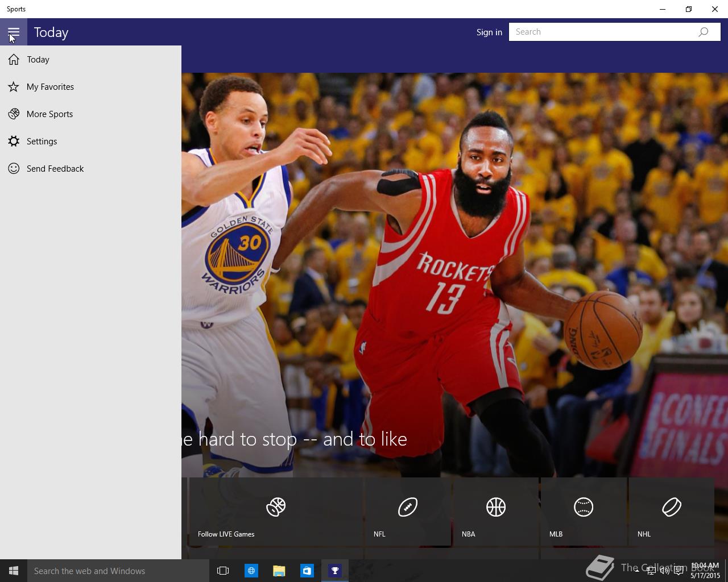Open Today home icon in sidebar
728x582 pixels.
[14, 60]
